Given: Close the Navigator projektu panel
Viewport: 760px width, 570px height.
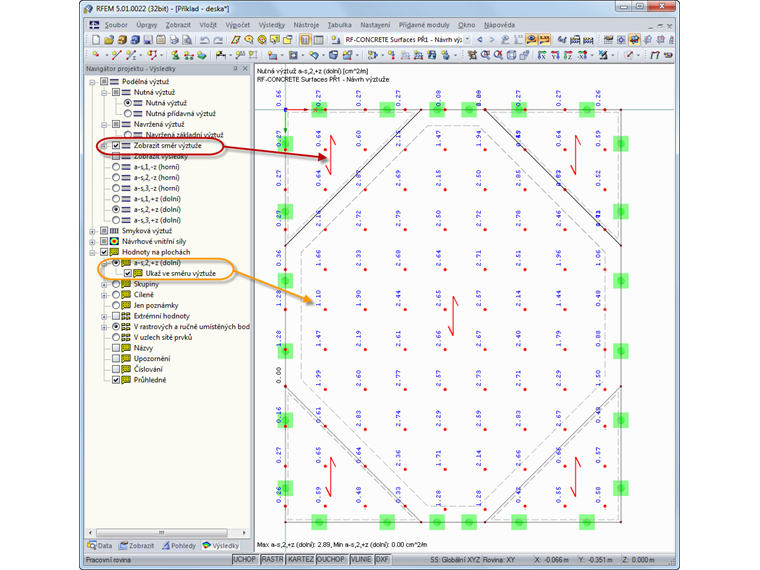Looking at the screenshot, I should click(x=245, y=68).
